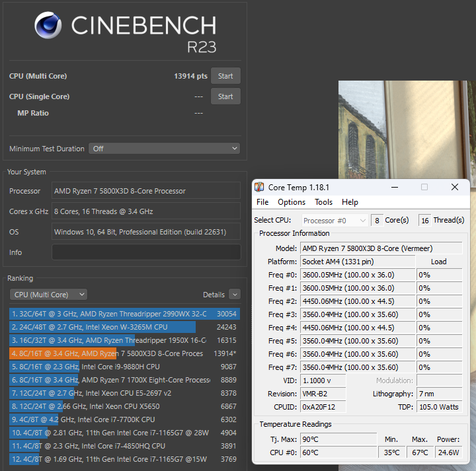Image resolution: width=476 pixels, height=471 pixels.
Task: Start the CPU Multi Core benchmark
Action: click(225, 76)
